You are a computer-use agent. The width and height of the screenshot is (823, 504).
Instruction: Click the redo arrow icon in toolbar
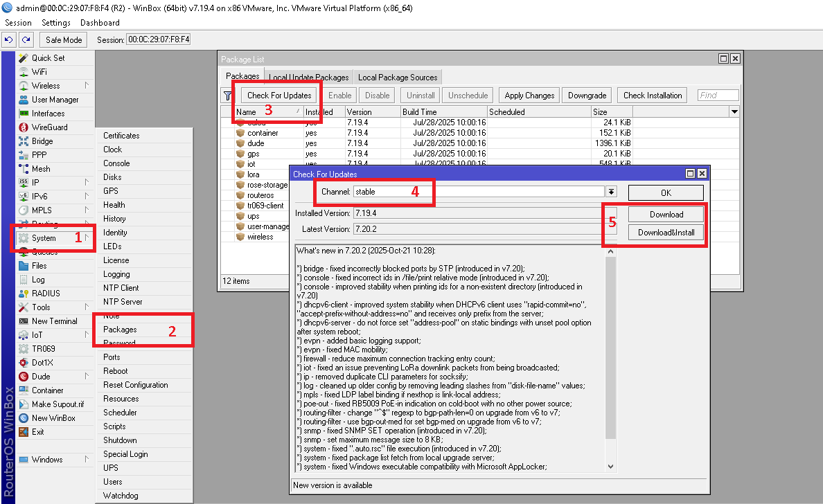(26, 39)
